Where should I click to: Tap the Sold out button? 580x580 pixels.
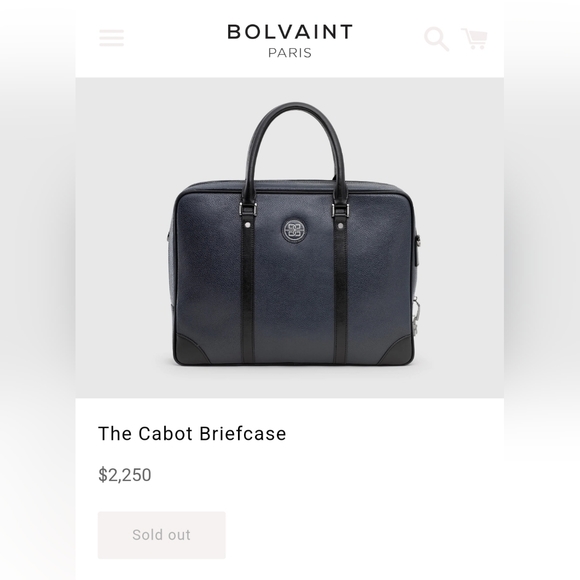click(162, 535)
